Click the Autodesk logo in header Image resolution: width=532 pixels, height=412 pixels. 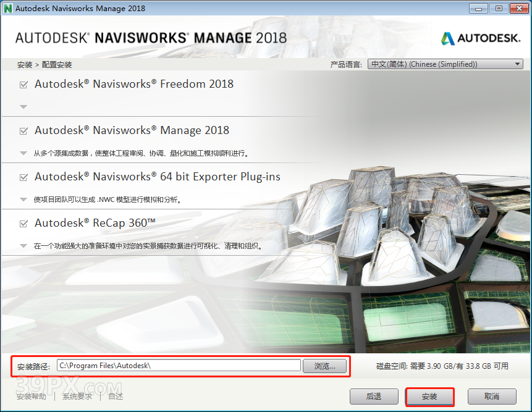[x=480, y=38]
